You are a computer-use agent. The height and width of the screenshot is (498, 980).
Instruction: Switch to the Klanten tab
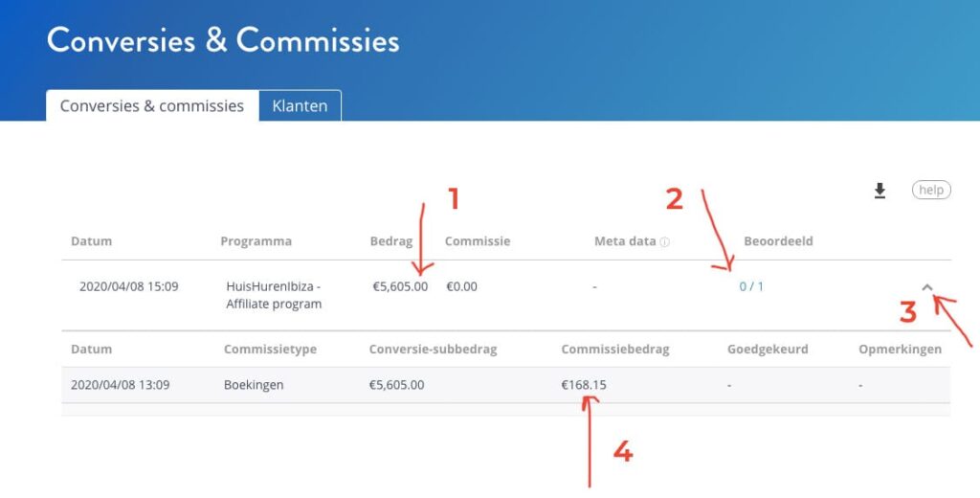click(300, 106)
